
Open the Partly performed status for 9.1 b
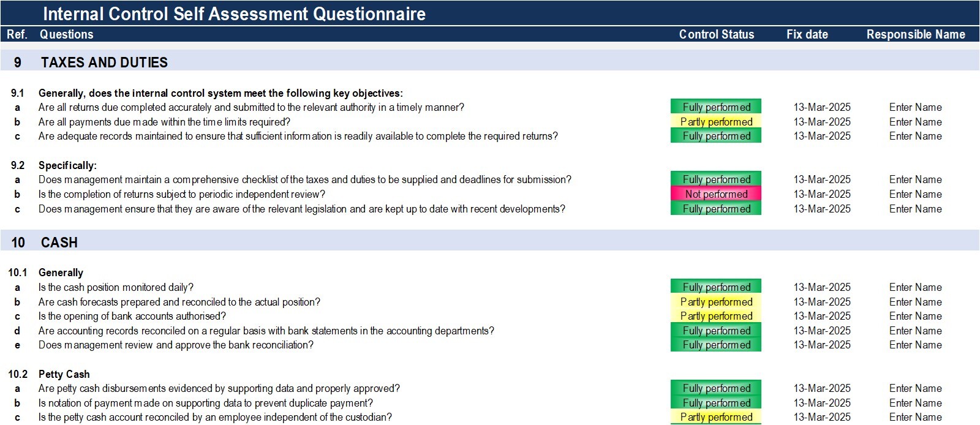point(716,122)
